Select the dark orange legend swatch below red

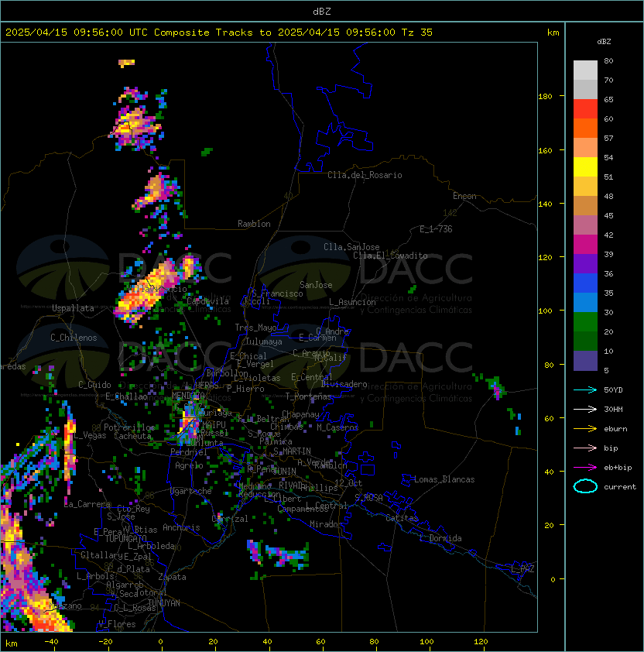585,128
